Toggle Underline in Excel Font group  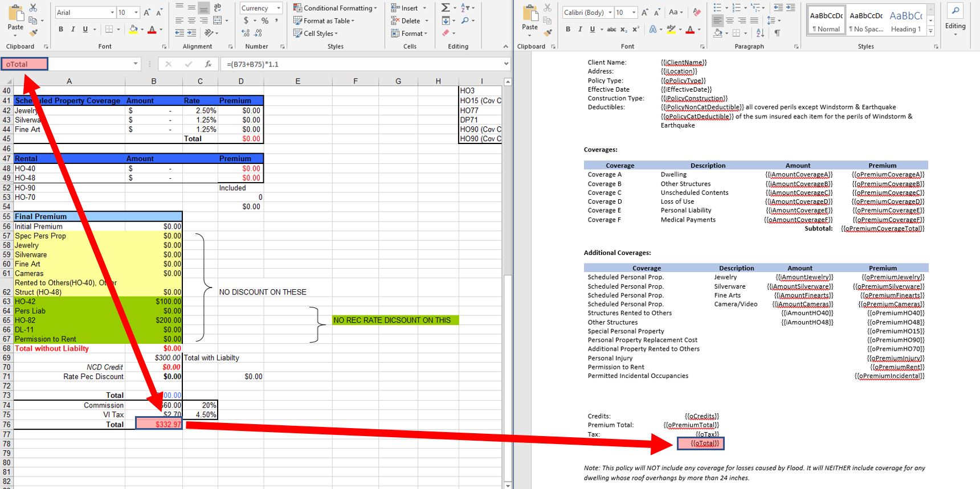[85, 29]
